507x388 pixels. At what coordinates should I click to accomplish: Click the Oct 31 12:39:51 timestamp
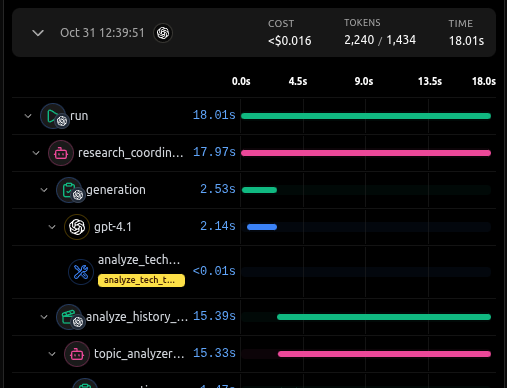[x=102, y=33]
